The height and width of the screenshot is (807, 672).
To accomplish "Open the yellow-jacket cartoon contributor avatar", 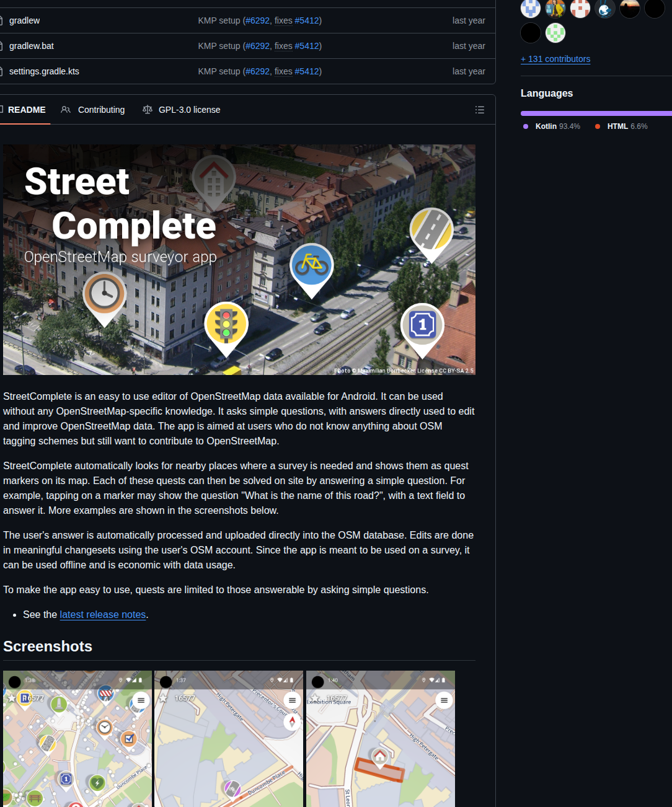I will (555, 9).
